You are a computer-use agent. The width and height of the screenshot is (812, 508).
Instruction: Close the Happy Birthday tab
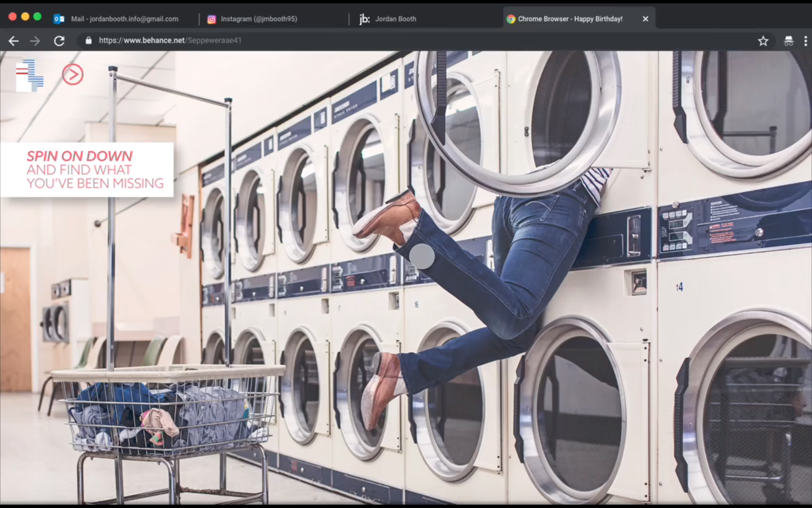coord(645,19)
